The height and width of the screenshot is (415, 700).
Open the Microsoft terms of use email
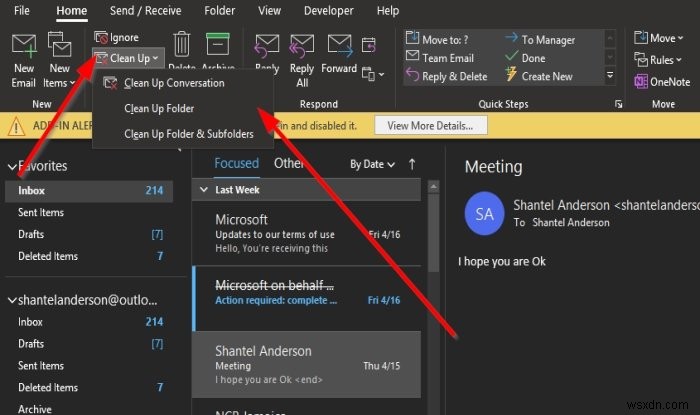(x=307, y=234)
